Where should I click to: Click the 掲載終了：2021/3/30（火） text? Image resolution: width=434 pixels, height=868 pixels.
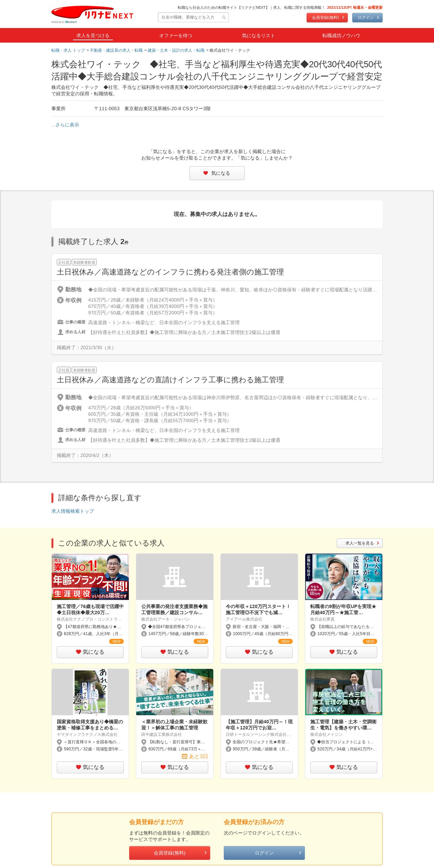pos(86,347)
